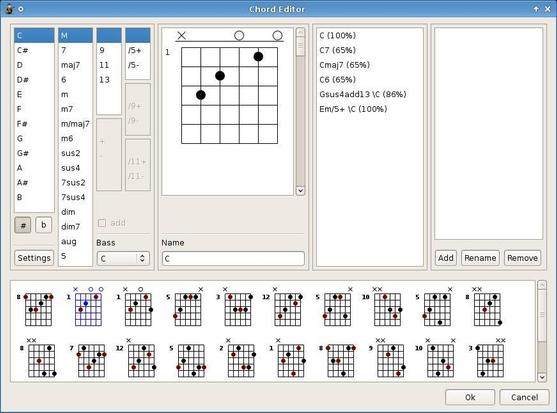Click the shade-window up arrow in the title bar
Screen dimensions: 557x413
tap(536, 9)
